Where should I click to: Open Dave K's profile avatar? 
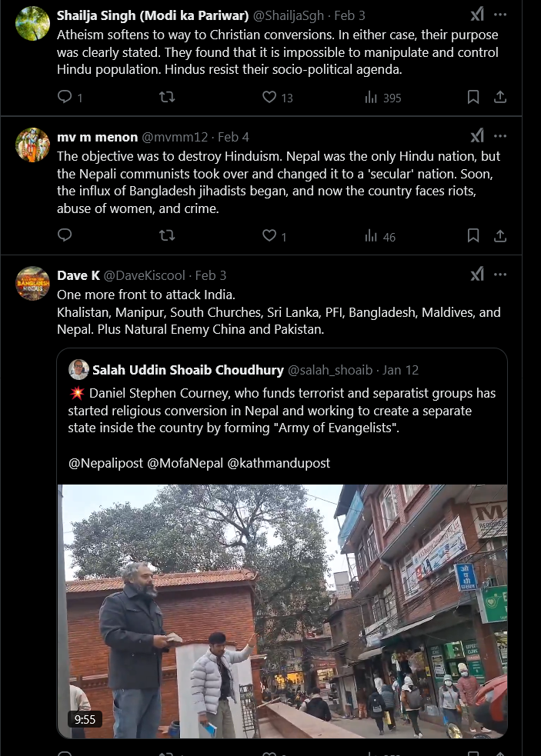click(33, 283)
